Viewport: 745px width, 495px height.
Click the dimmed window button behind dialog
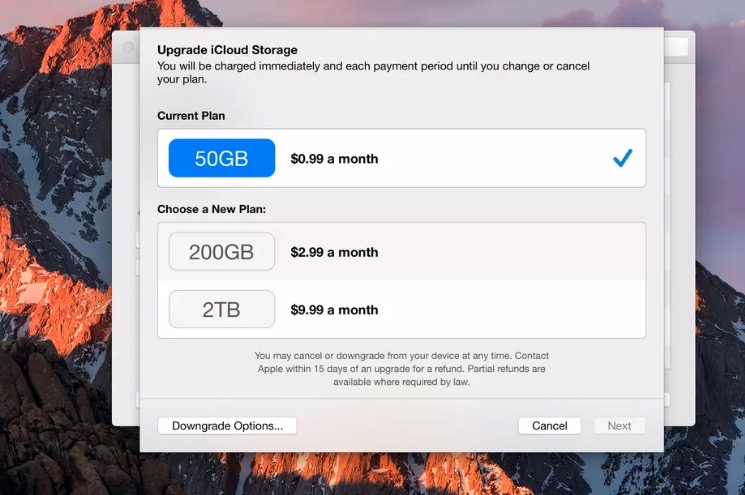pyautogui.click(x=129, y=46)
